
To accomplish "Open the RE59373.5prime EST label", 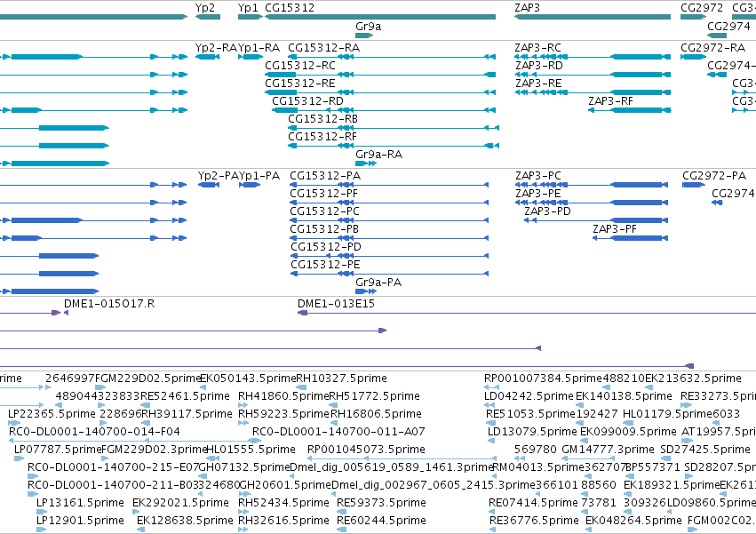I will coord(381,503).
